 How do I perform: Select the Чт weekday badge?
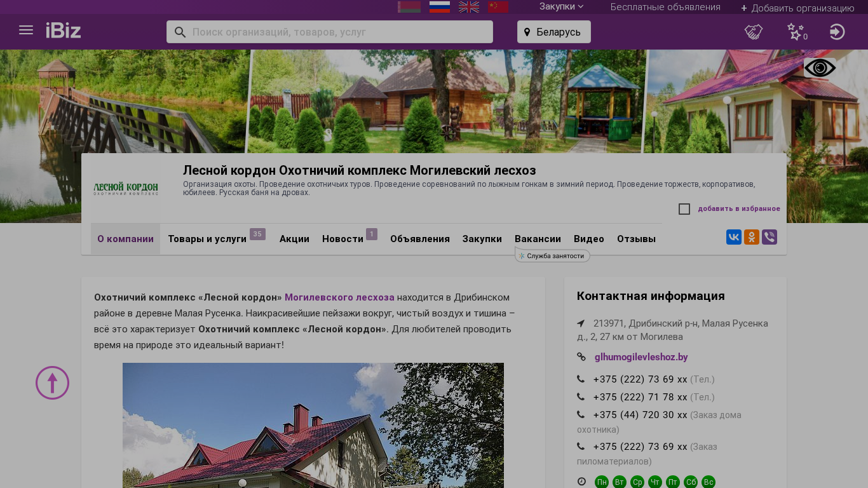pos(655,482)
